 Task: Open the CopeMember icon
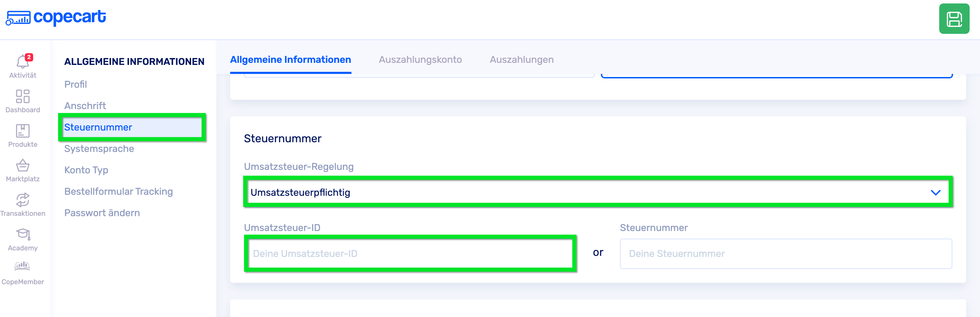[22, 267]
